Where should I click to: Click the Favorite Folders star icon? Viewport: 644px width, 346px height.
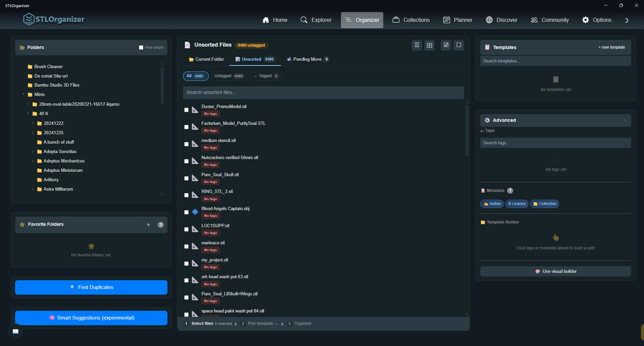coord(22,225)
